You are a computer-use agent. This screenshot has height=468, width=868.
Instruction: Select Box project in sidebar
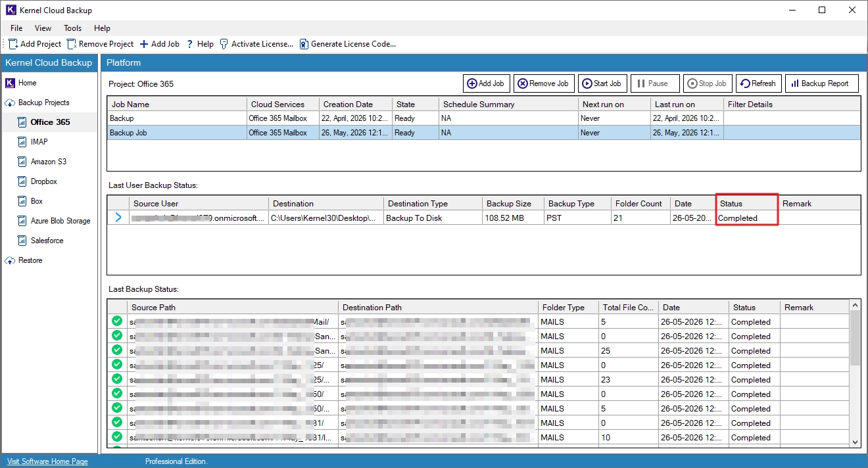pos(36,201)
